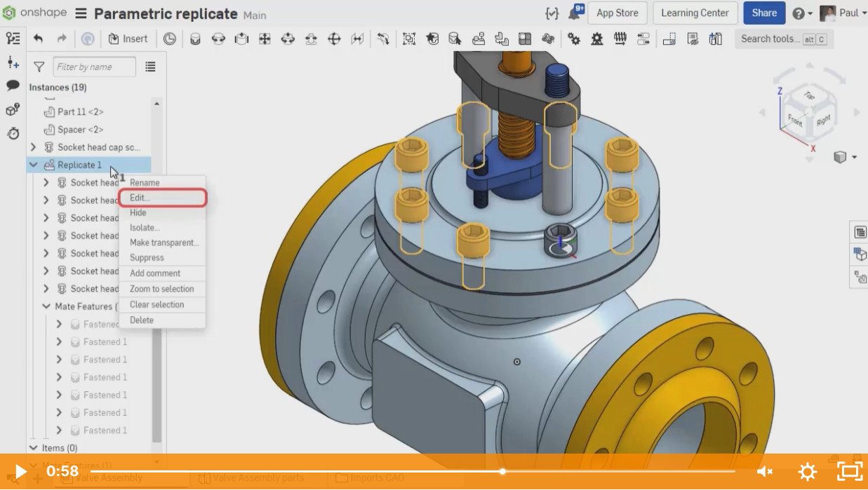Open the comments panel speech bubble

coord(13,86)
